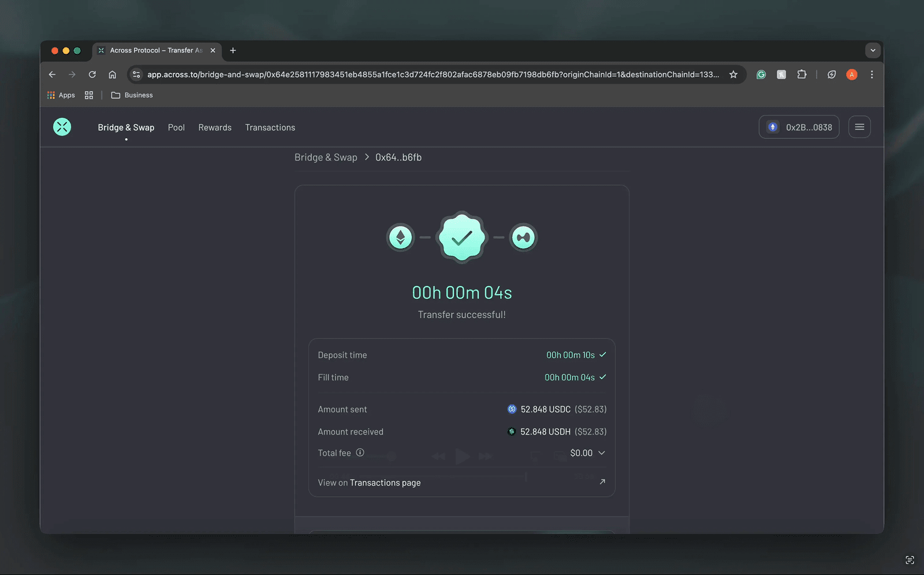Open the hamburger menu button

tap(859, 127)
